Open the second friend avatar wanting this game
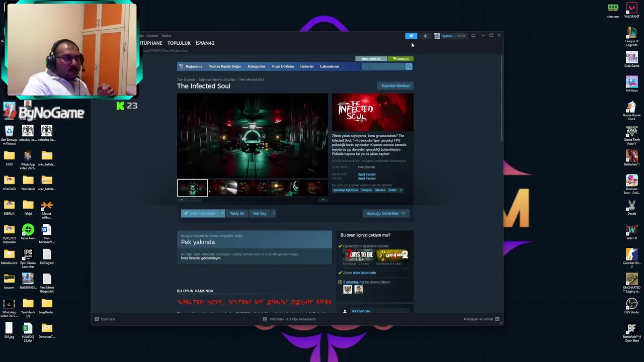 (x=359, y=289)
